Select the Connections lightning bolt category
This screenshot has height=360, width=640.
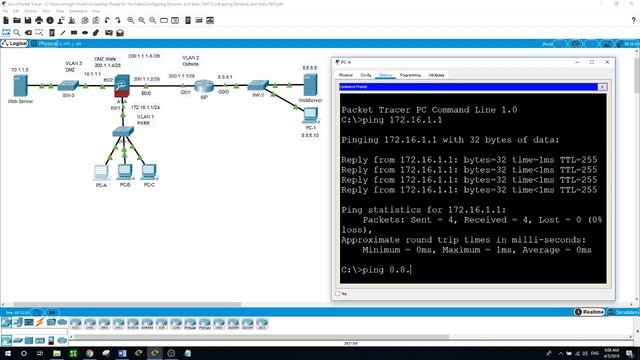(x=40, y=322)
